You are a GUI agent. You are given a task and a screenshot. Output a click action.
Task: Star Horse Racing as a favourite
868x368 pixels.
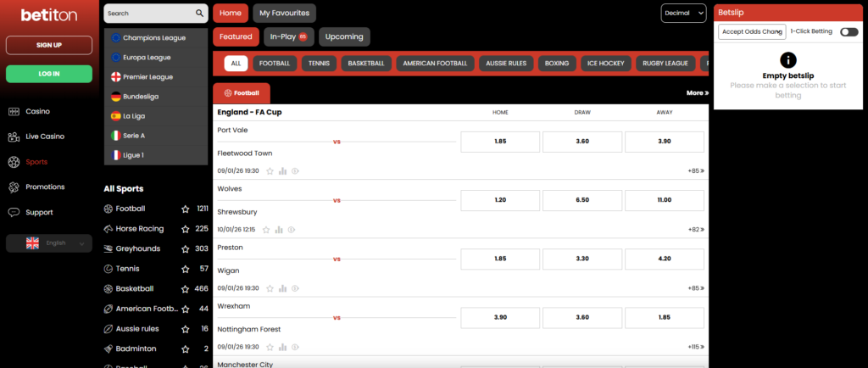coord(185,229)
